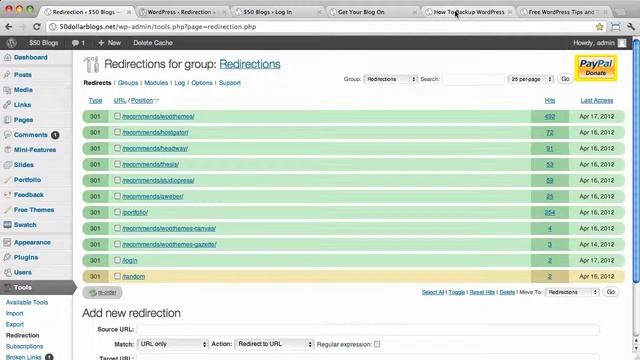Open the Redirections group title link
The width and height of the screenshot is (640, 360).
(x=250, y=64)
